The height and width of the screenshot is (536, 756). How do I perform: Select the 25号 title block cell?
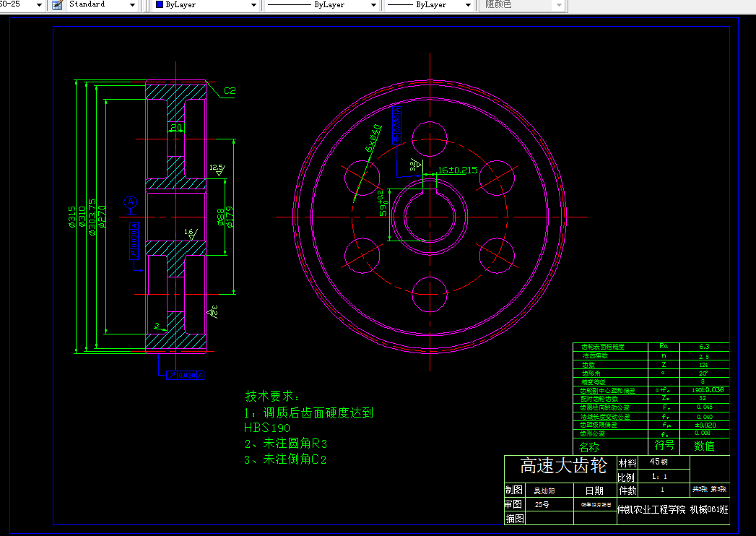click(x=542, y=504)
